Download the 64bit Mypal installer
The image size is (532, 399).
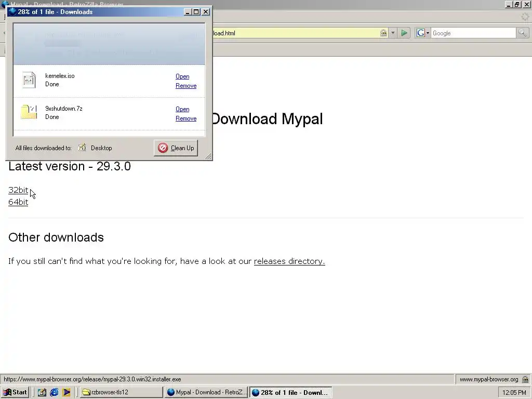pyautogui.click(x=18, y=202)
